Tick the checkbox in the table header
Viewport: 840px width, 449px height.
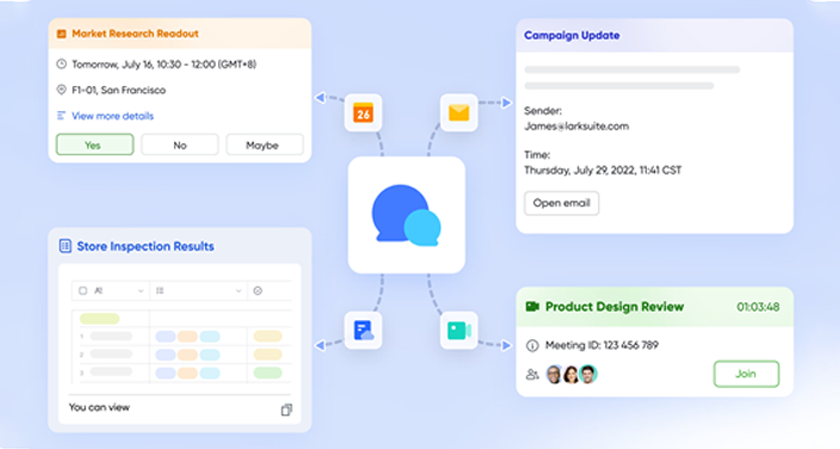pos(81,291)
